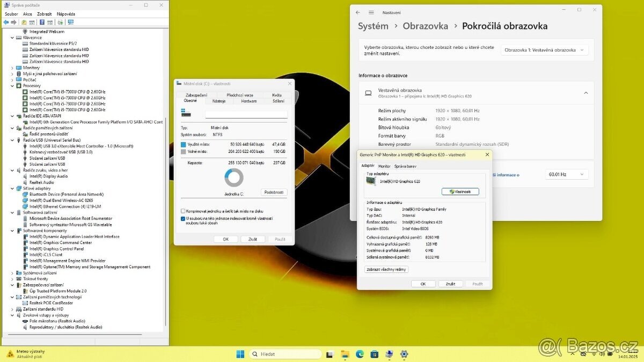The height and width of the screenshot is (362, 644).
Task: Click the Podrobnosti button in disk properties
Action: click(x=274, y=192)
